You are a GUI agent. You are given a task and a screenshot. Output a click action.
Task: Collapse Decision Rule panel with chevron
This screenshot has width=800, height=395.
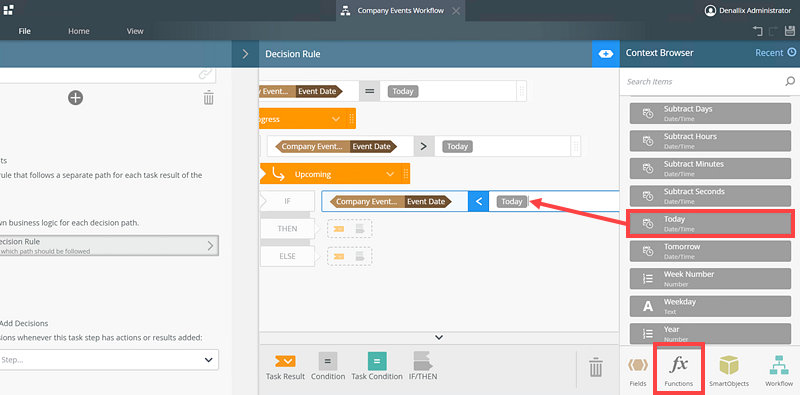pos(245,54)
